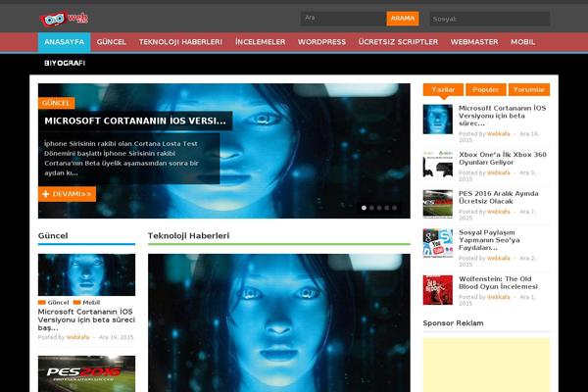The width and height of the screenshot is (588, 392).
Task: Click Webkafa author under Güncel Cortana post
Action: click(x=77, y=337)
